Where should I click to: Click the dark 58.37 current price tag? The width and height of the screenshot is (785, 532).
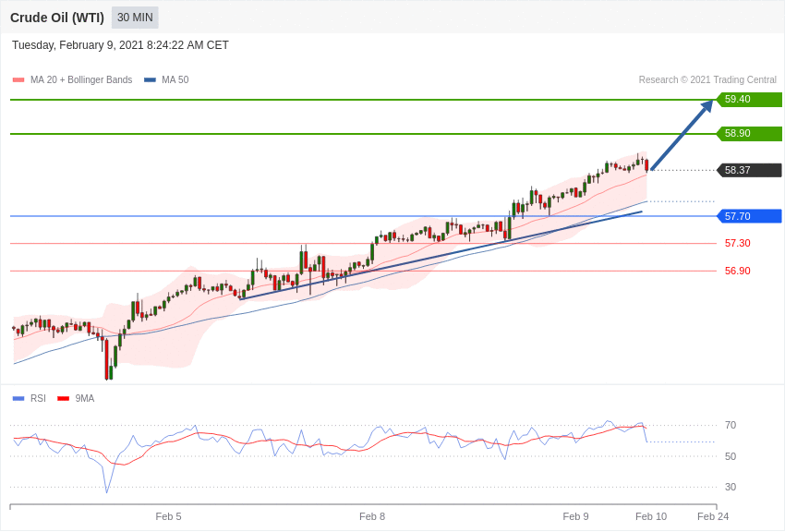click(x=749, y=170)
